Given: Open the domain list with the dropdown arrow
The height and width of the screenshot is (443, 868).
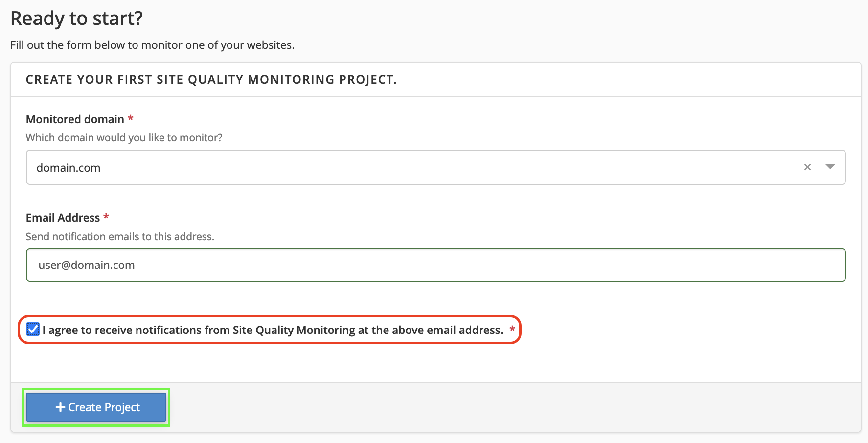Looking at the screenshot, I should pyautogui.click(x=830, y=167).
